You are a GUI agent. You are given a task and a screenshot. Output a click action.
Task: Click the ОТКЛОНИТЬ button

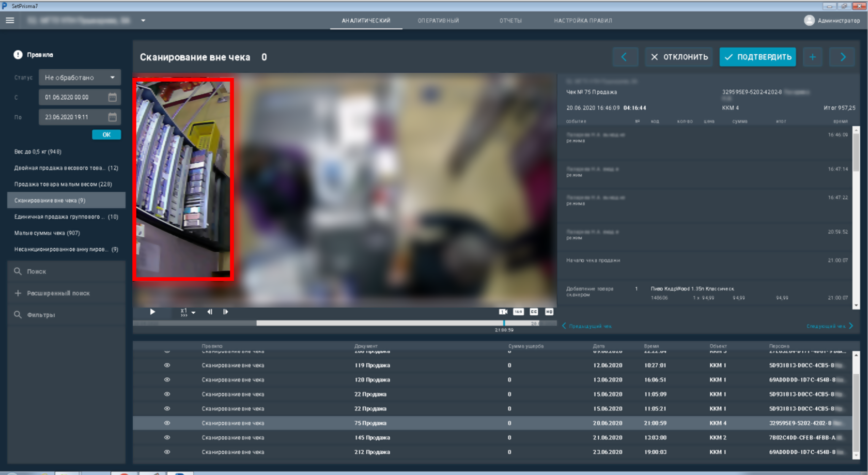click(679, 57)
